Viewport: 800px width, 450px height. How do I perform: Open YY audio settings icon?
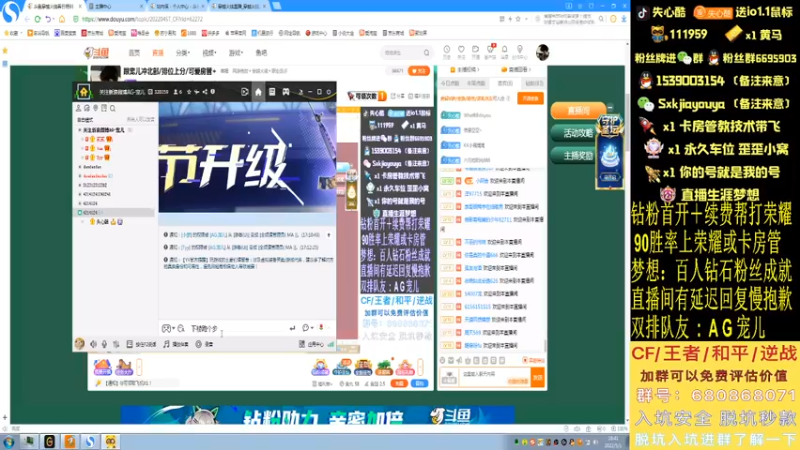116,344
